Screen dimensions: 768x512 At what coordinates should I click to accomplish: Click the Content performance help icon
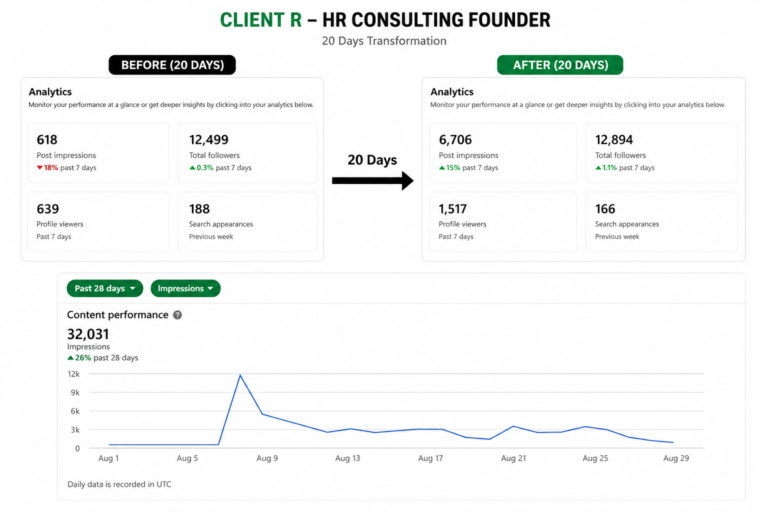click(178, 315)
